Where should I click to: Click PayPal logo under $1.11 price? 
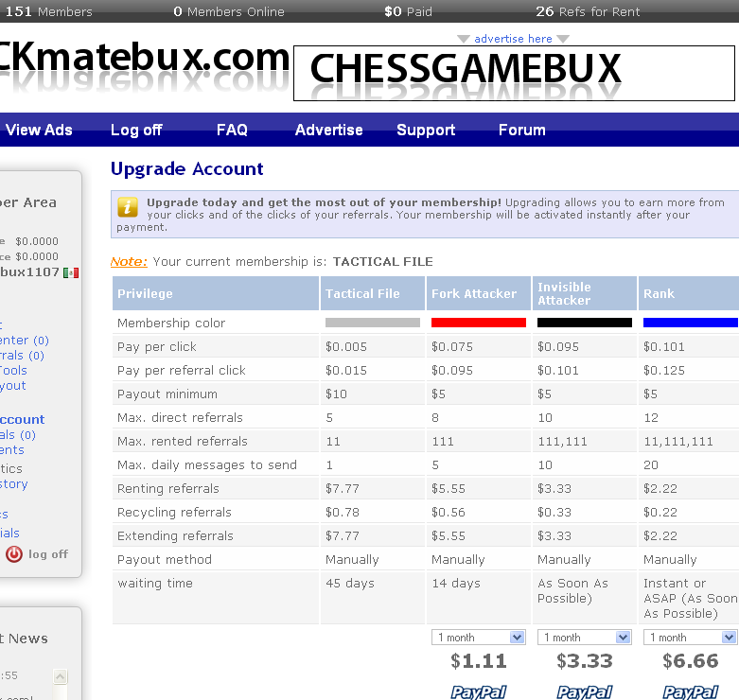tap(479, 692)
